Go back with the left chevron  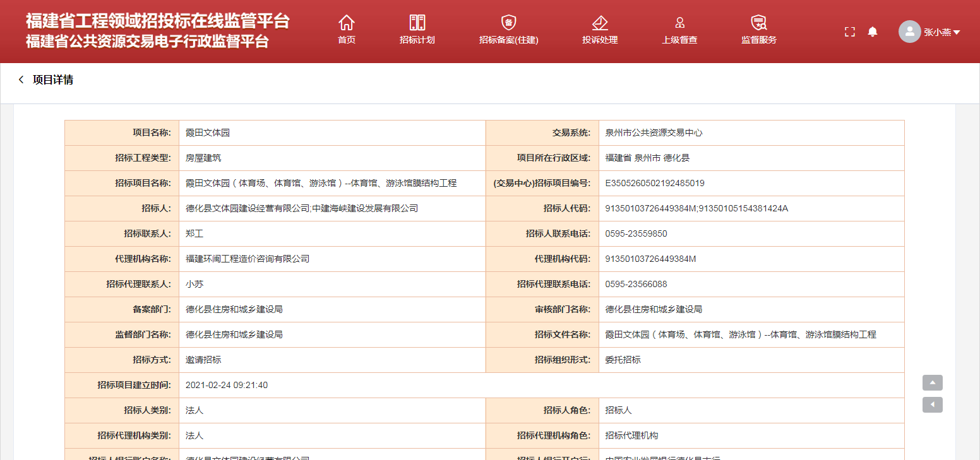21,80
